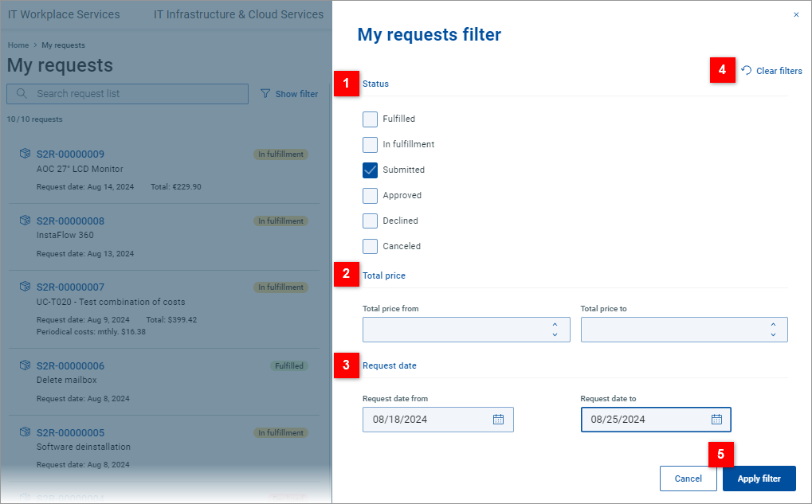This screenshot has height=504, width=812.
Task: Open IT Infrastructure & Cloud Services menu
Action: [238, 14]
